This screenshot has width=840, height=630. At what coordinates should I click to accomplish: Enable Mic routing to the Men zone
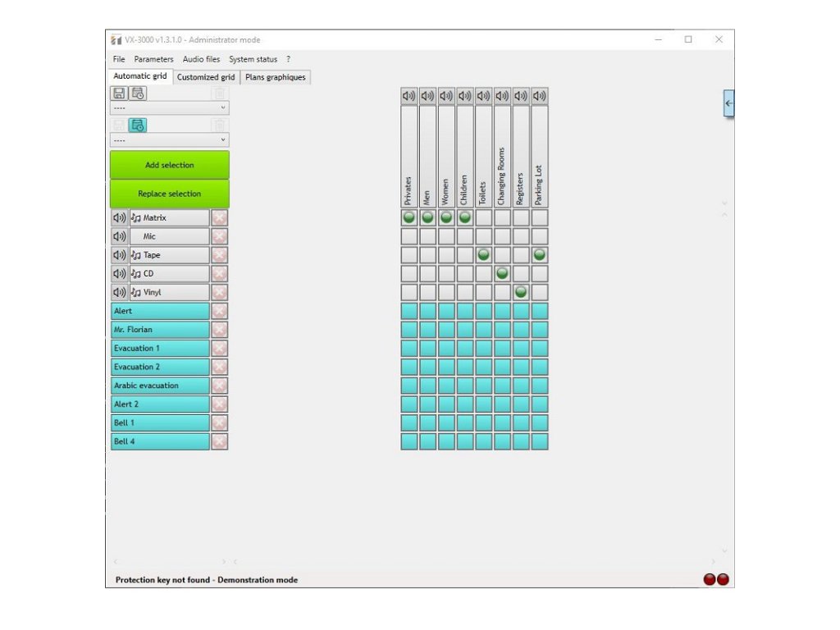pyautogui.click(x=427, y=236)
